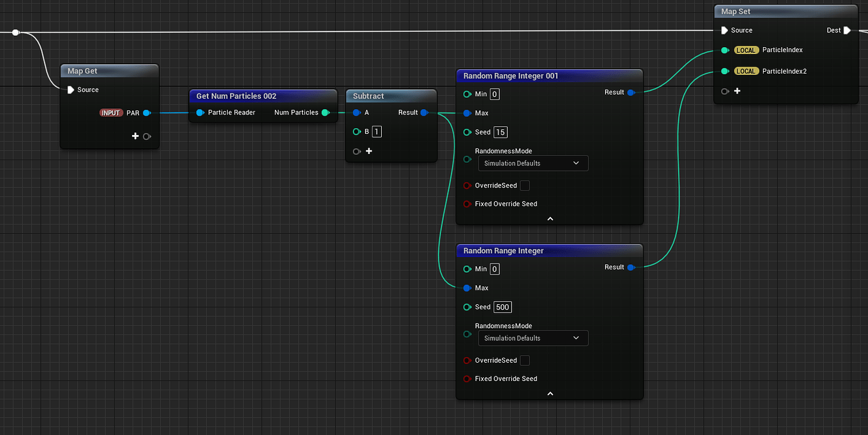Click the Seed field showing 15
868x435 pixels.
pos(500,132)
